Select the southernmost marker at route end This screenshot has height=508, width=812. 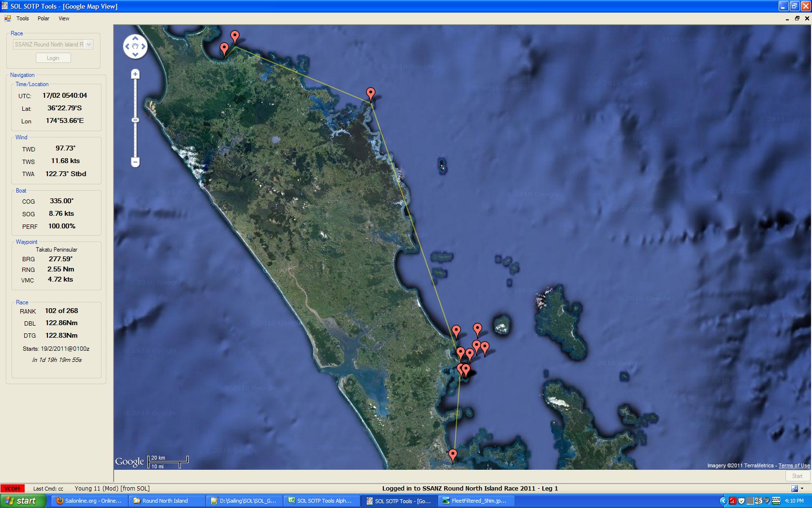click(x=453, y=456)
